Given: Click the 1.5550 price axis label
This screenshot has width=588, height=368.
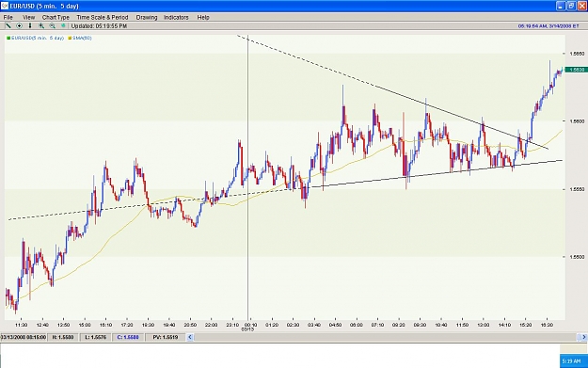Looking at the screenshot, I should [577, 189].
